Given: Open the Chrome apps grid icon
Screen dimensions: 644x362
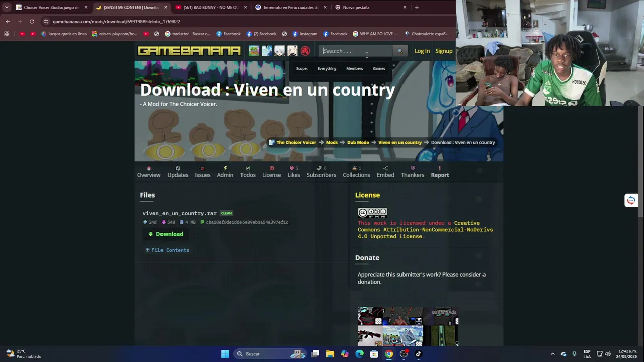Looking at the screenshot, I should click(7, 34).
